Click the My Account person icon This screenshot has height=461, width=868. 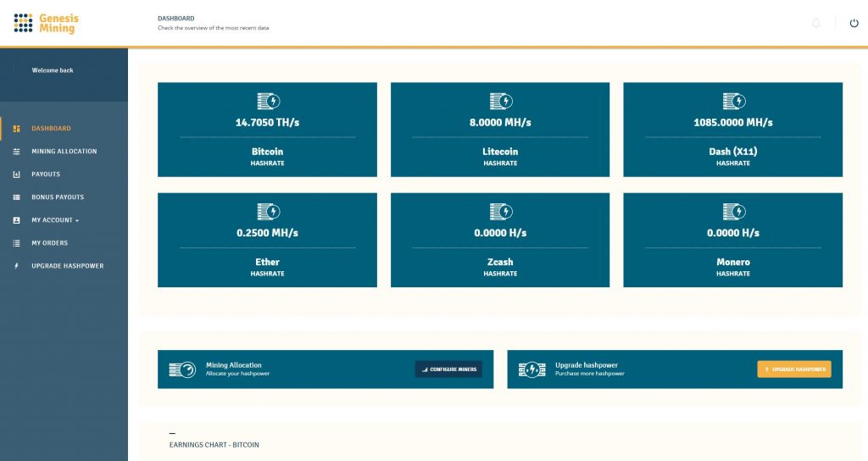[17, 220]
